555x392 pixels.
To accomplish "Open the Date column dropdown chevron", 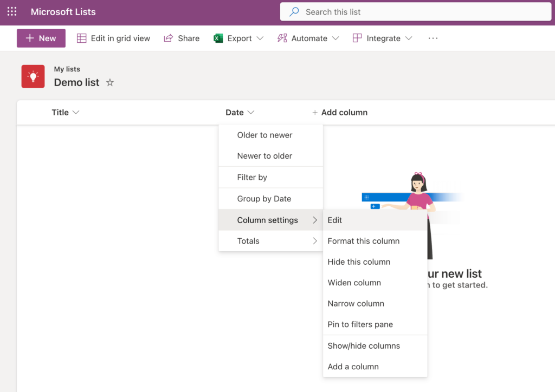I will [251, 113].
